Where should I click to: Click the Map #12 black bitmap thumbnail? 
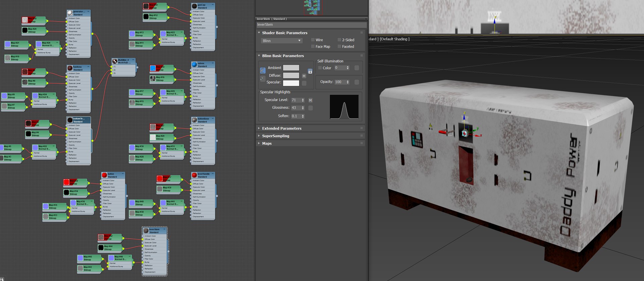146,16
